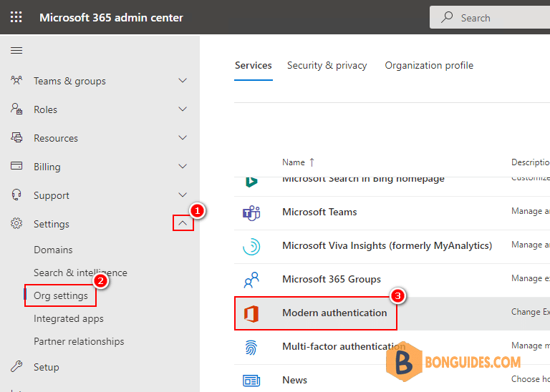Expand the Roles section chevron
This screenshot has height=392, width=550.
tap(183, 109)
